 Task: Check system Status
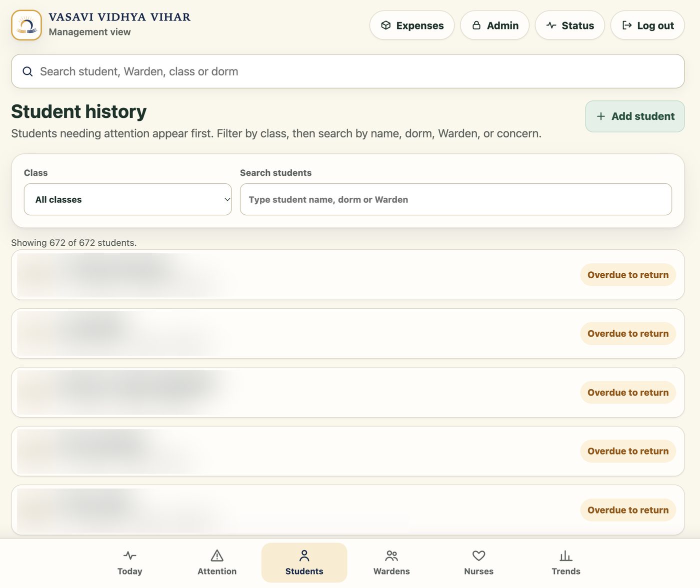pos(570,25)
